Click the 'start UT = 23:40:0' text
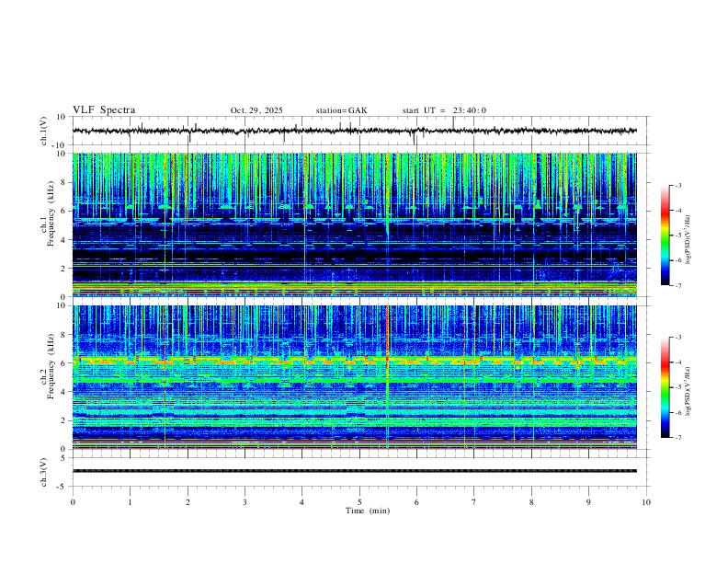This screenshot has width=728, height=563. 444,110
